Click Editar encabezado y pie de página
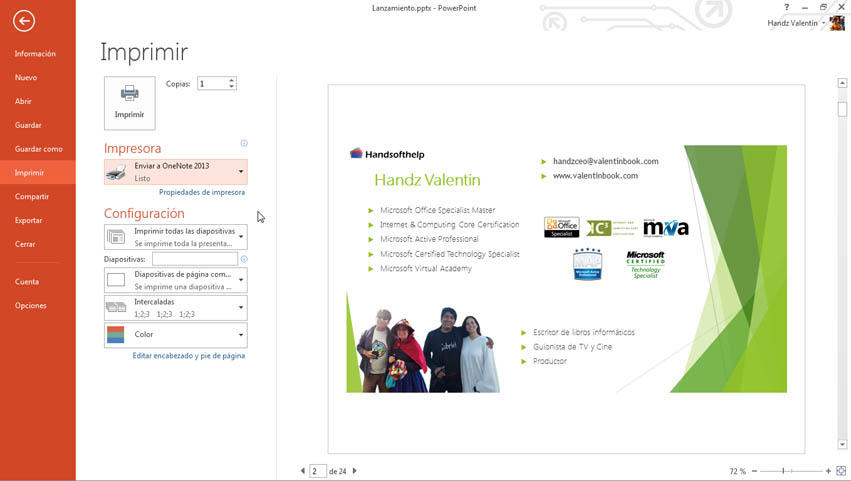Screen dimensions: 851x481 [189, 356]
